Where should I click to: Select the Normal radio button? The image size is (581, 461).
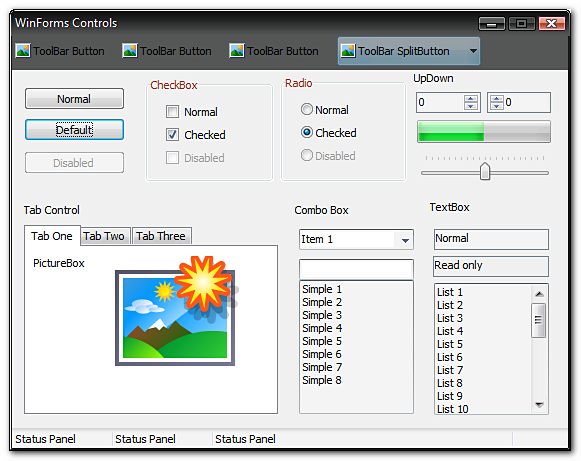(307, 109)
